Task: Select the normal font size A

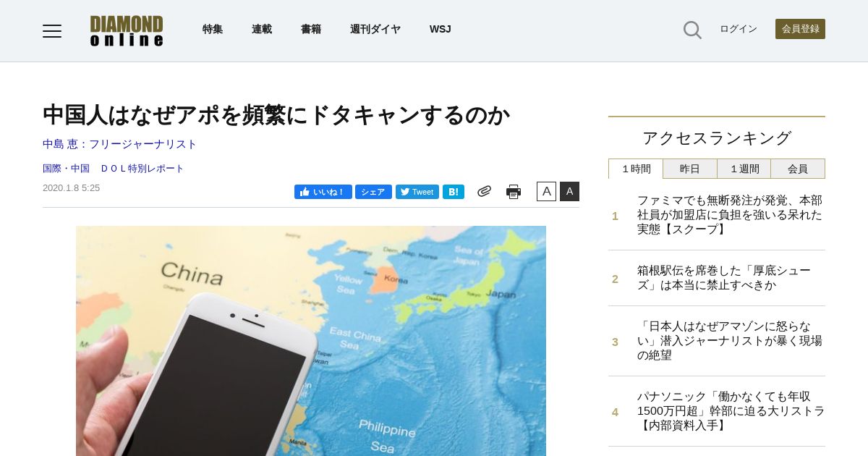Action: [x=546, y=191]
